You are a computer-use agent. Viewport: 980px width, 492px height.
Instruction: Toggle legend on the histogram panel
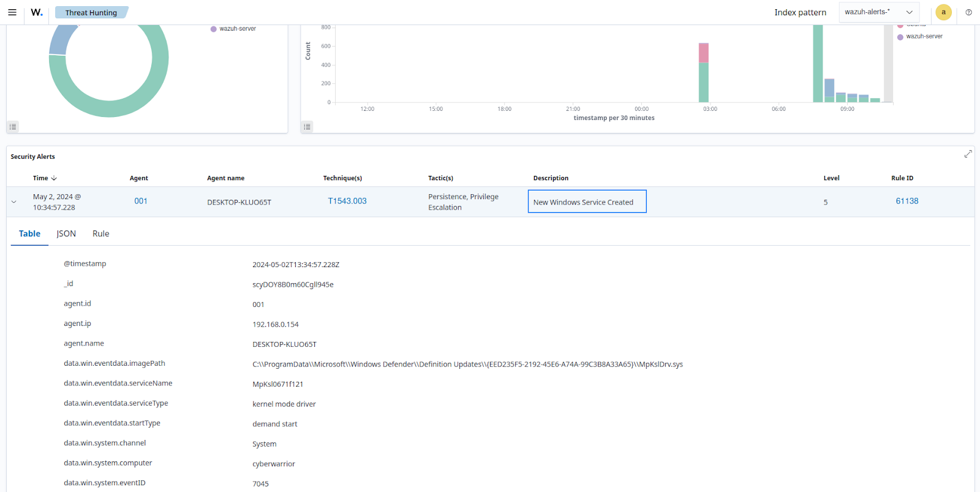307,127
